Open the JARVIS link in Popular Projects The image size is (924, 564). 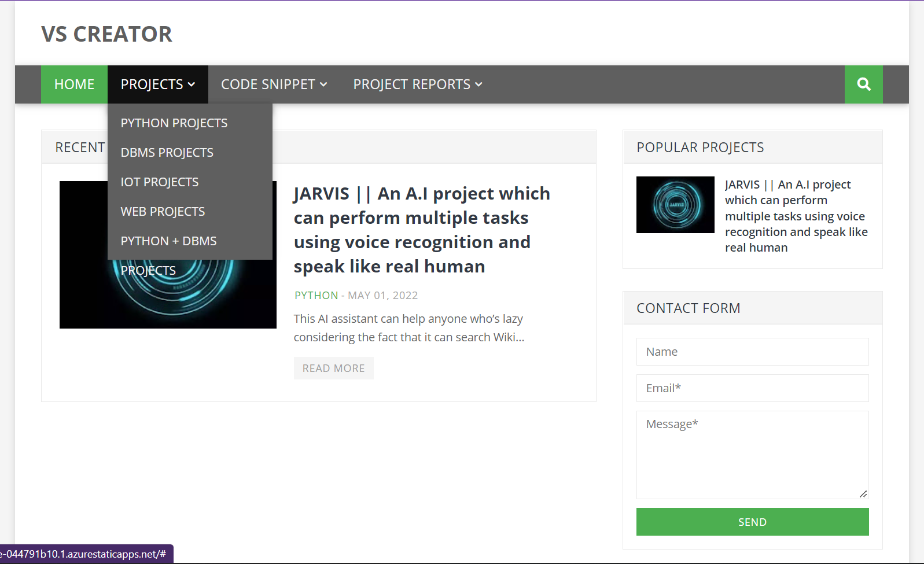797,216
